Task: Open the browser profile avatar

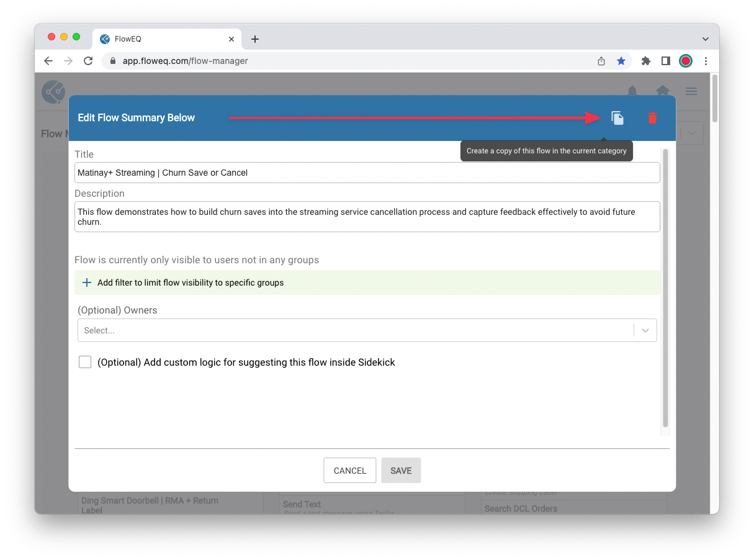Action: (686, 61)
